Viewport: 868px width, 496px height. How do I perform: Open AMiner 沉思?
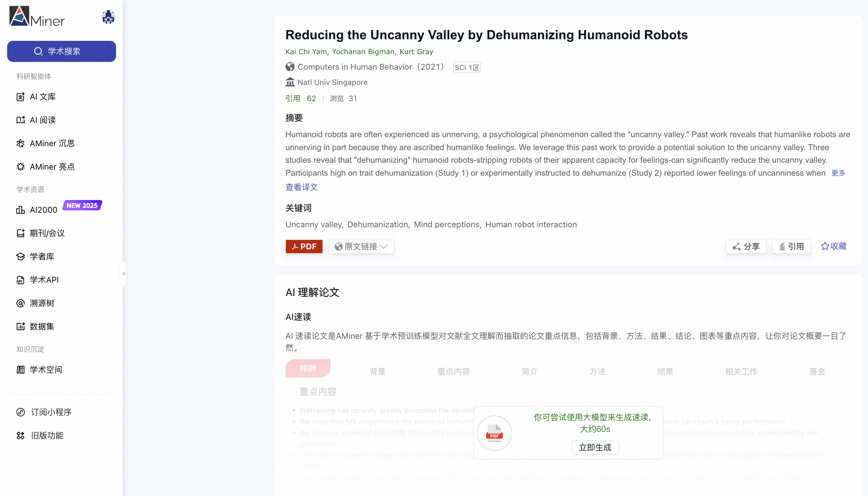pyautogui.click(x=52, y=143)
